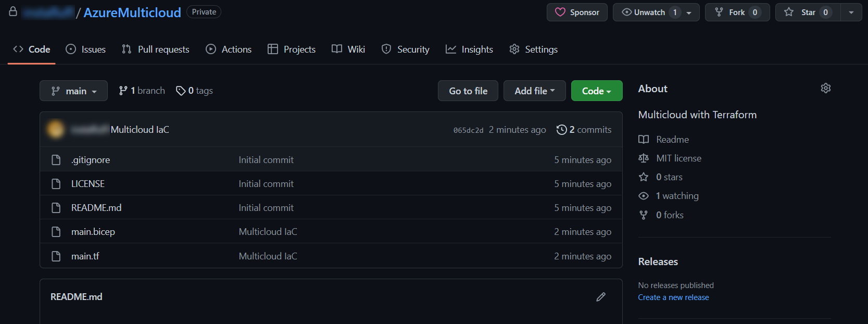The image size is (868, 324).
Task: Open Multicloud IaC commit for main.tf
Action: [x=268, y=256]
